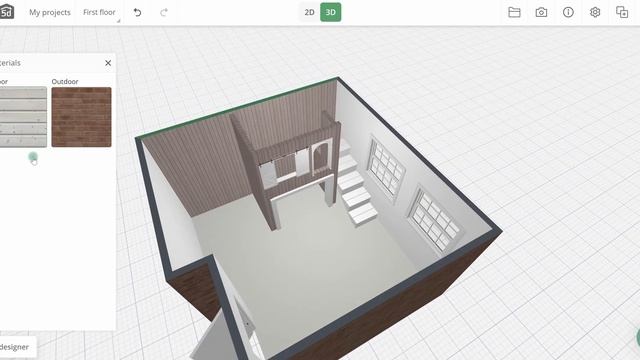Redo the last action
640x360 pixels.
click(x=164, y=12)
